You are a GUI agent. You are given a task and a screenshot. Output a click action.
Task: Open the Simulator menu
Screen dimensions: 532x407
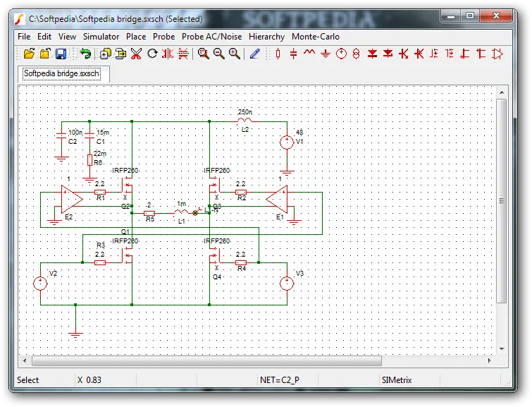101,37
